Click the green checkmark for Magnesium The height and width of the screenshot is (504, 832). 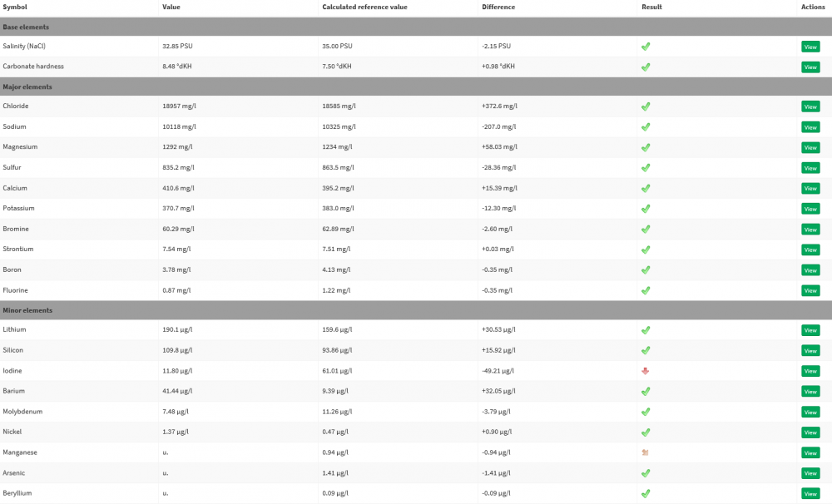(646, 147)
